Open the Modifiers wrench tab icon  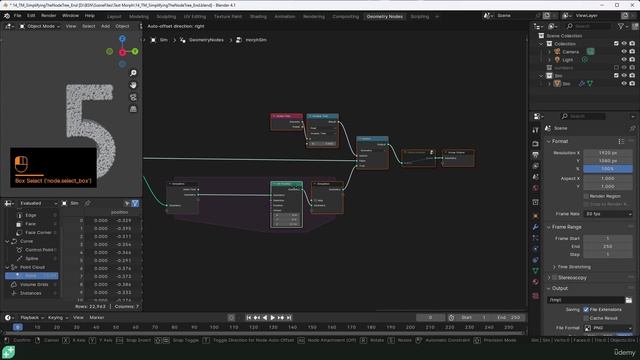tap(536, 227)
